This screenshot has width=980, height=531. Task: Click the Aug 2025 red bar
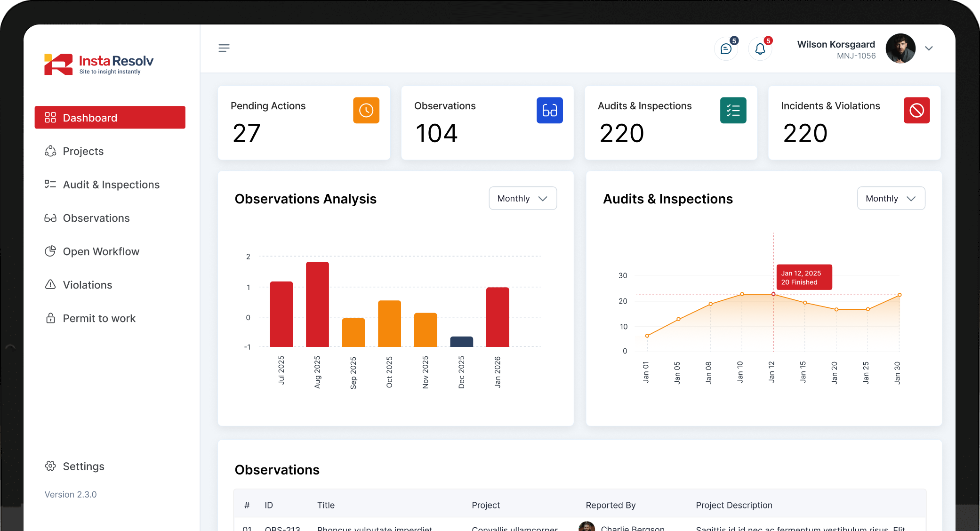click(317, 304)
